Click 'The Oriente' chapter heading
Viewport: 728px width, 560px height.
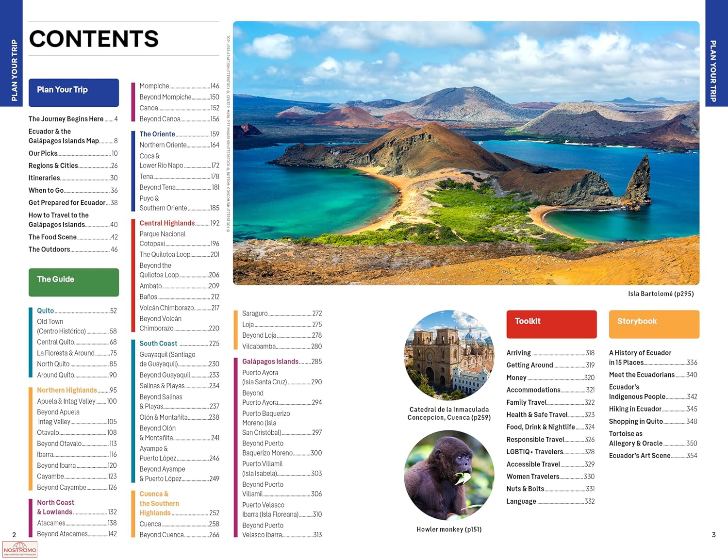click(180, 134)
